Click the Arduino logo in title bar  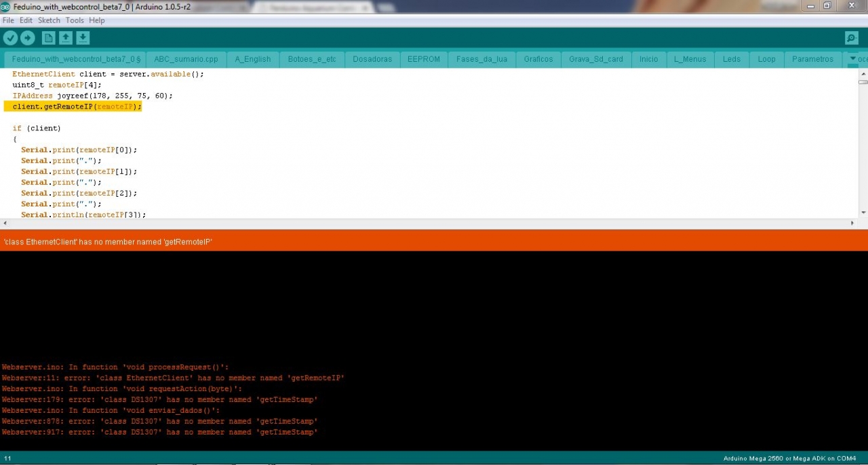pyautogui.click(x=5, y=6)
